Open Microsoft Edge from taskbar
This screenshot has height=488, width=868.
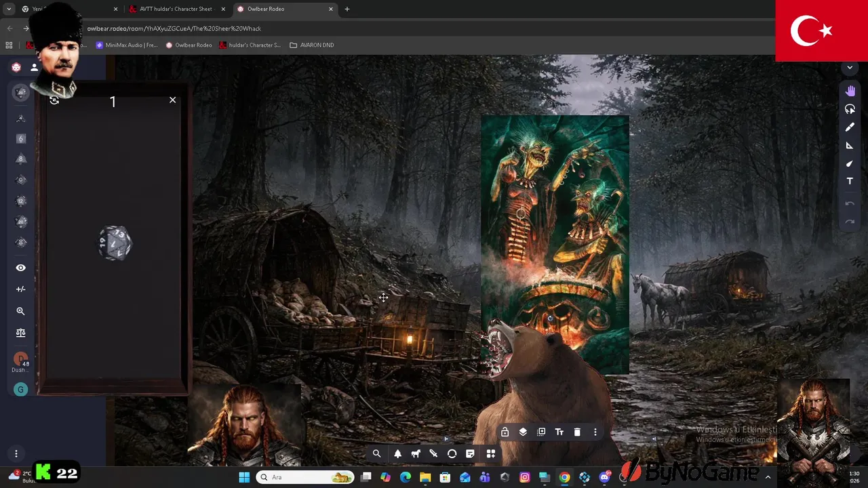click(x=406, y=477)
